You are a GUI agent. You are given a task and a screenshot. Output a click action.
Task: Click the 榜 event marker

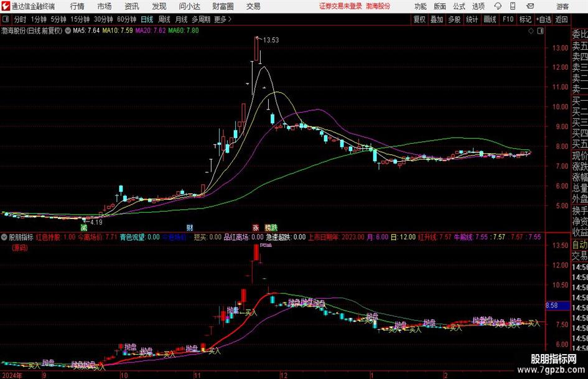(268, 228)
